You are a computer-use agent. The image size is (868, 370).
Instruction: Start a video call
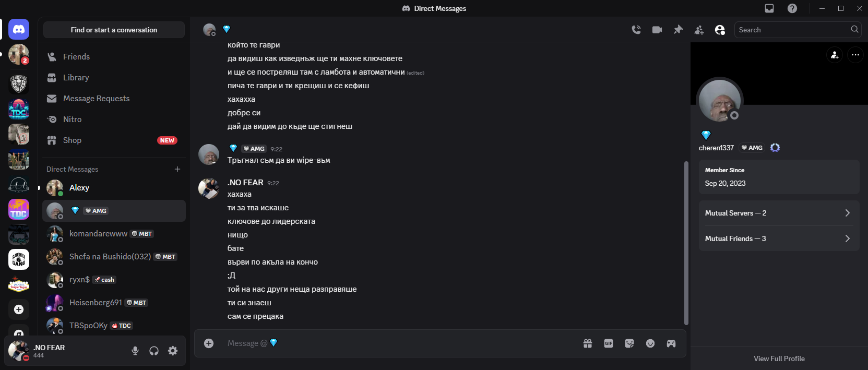(x=657, y=30)
